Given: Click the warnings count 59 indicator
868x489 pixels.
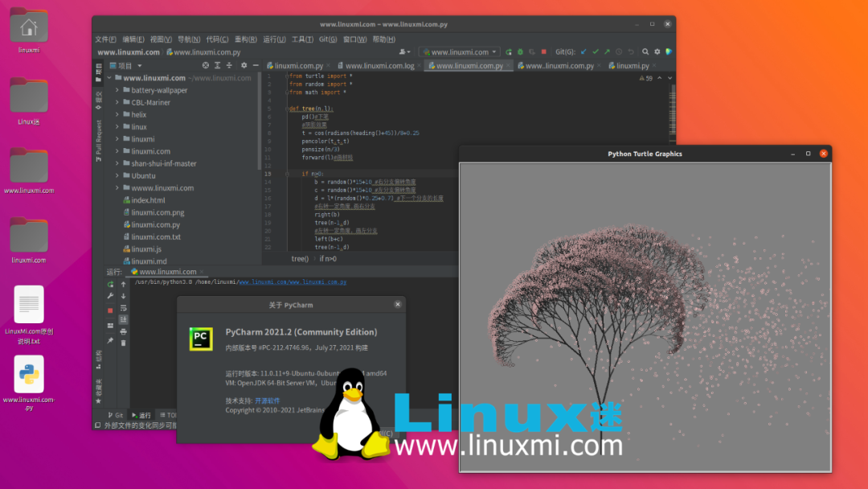Looking at the screenshot, I should (x=645, y=78).
